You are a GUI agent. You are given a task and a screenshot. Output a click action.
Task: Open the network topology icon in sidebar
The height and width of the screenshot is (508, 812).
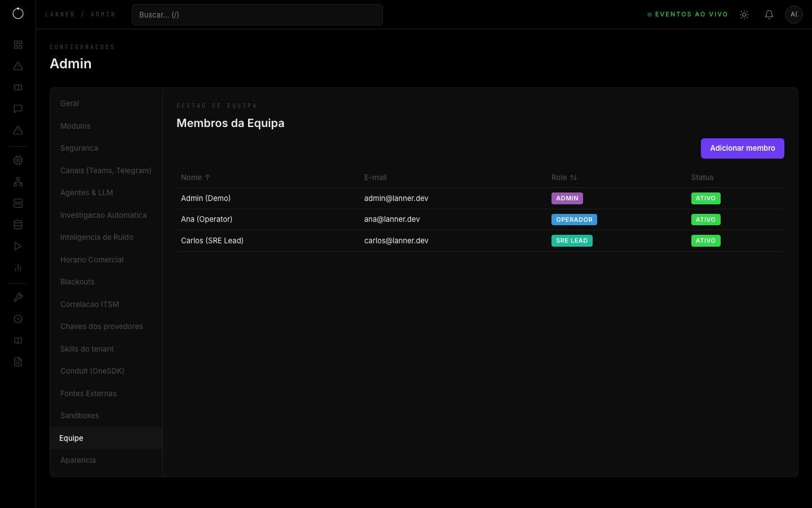click(x=18, y=182)
